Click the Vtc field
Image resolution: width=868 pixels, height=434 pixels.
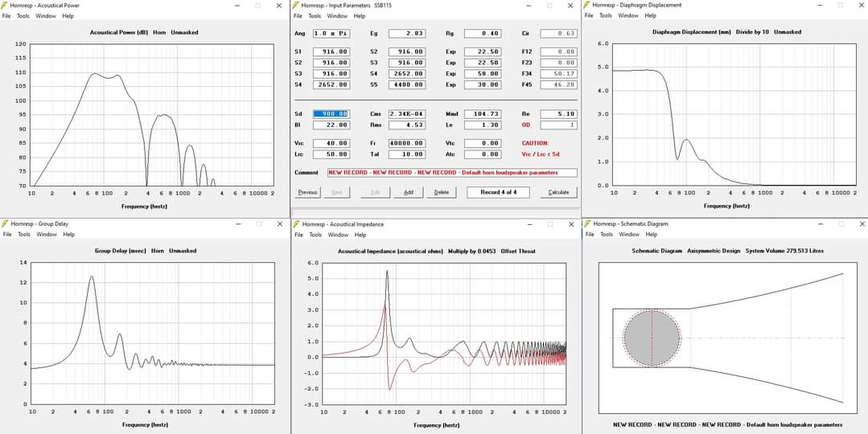[x=482, y=143]
